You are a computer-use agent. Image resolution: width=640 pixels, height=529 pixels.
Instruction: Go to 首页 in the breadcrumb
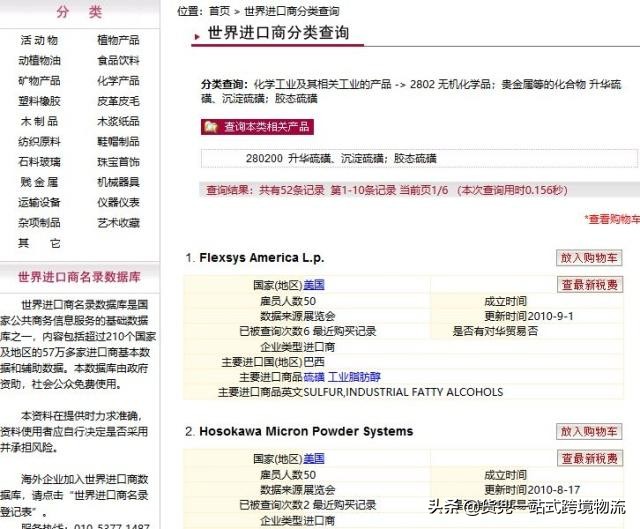coord(220,11)
